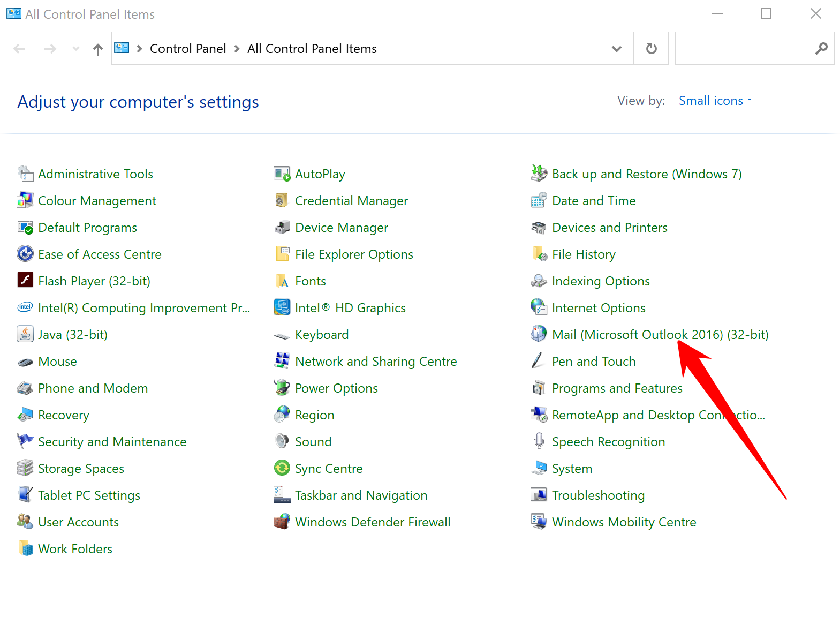840x632 pixels.
Task: Open Taskbar and Navigation link
Action: tap(361, 495)
